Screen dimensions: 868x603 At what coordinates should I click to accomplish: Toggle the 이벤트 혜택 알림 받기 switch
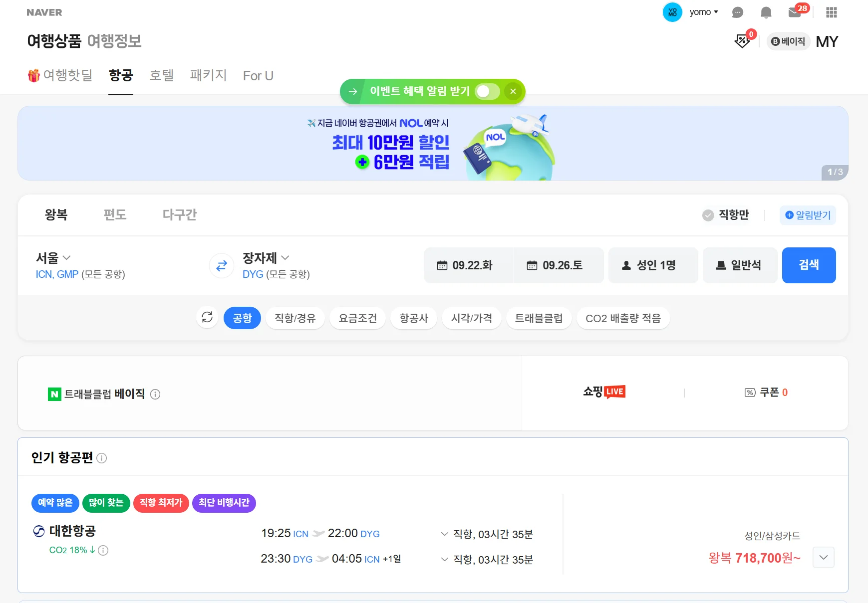487,91
